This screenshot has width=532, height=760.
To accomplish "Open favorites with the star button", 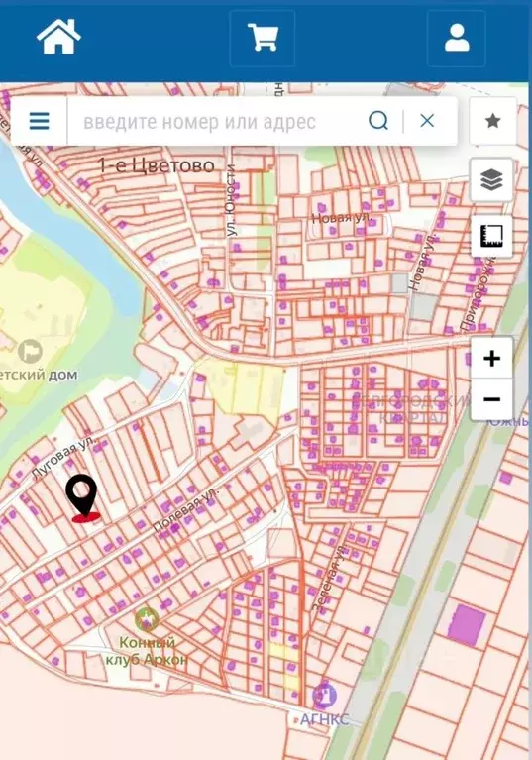I will 492,121.
